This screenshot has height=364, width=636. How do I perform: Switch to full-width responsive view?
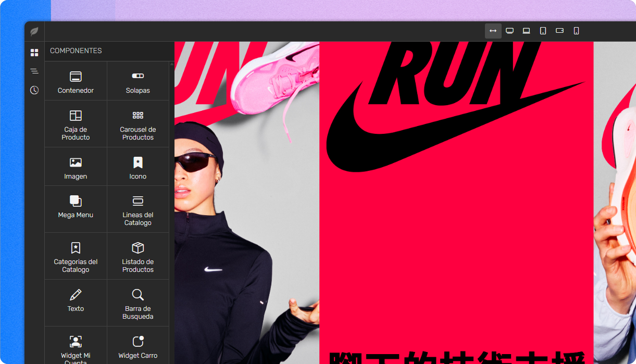[493, 31]
